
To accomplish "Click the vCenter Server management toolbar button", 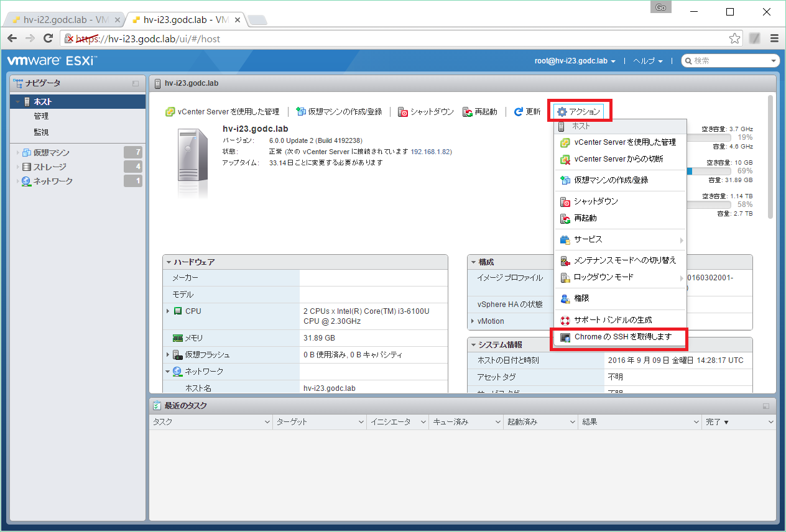I will pos(222,112).
